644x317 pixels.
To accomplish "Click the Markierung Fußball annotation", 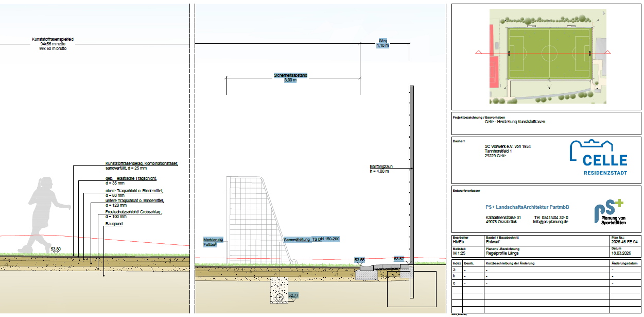I will [x=213, y=243].
